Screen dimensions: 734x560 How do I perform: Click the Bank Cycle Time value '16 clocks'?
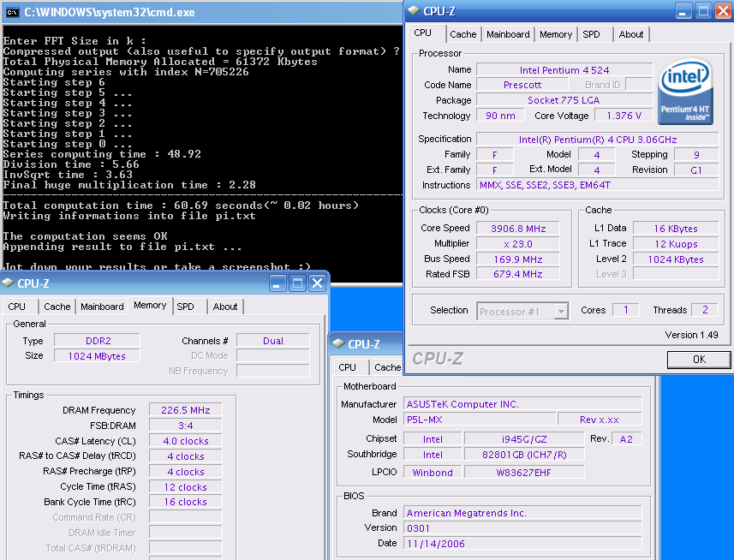pos(185,502)
